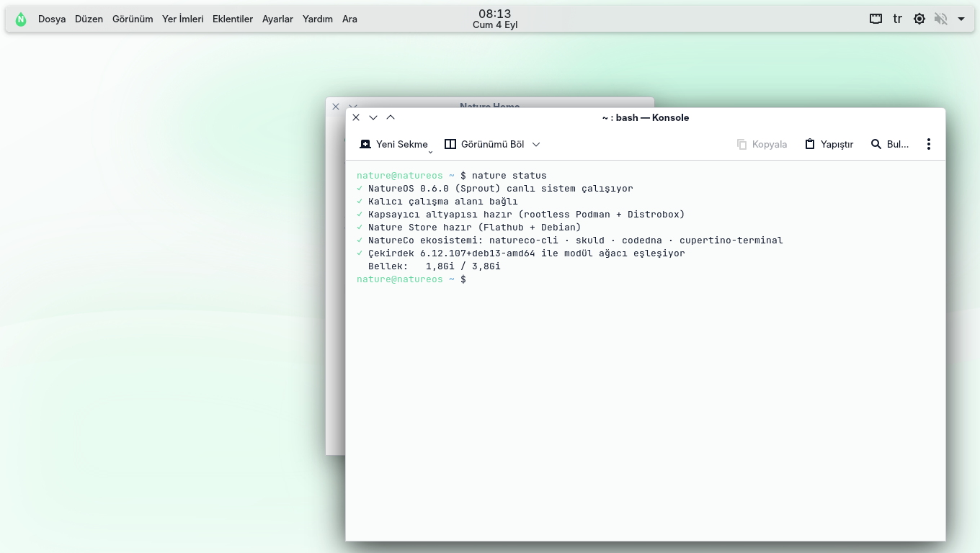Open the 08:13 clock and calendar
The image size is (980, 553).
(495, 19)
